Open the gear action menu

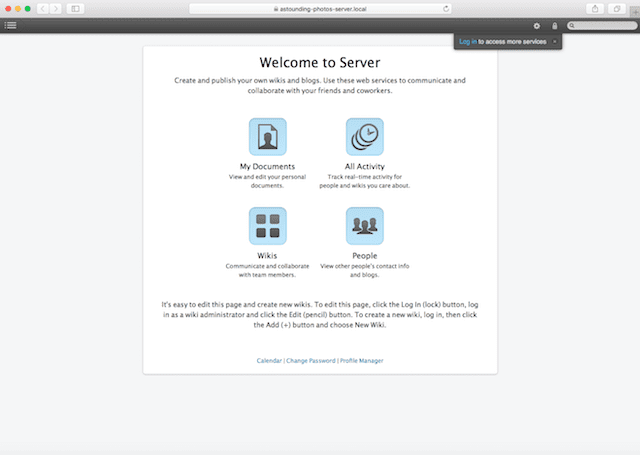pyautogui.click(x=537, y=25)
